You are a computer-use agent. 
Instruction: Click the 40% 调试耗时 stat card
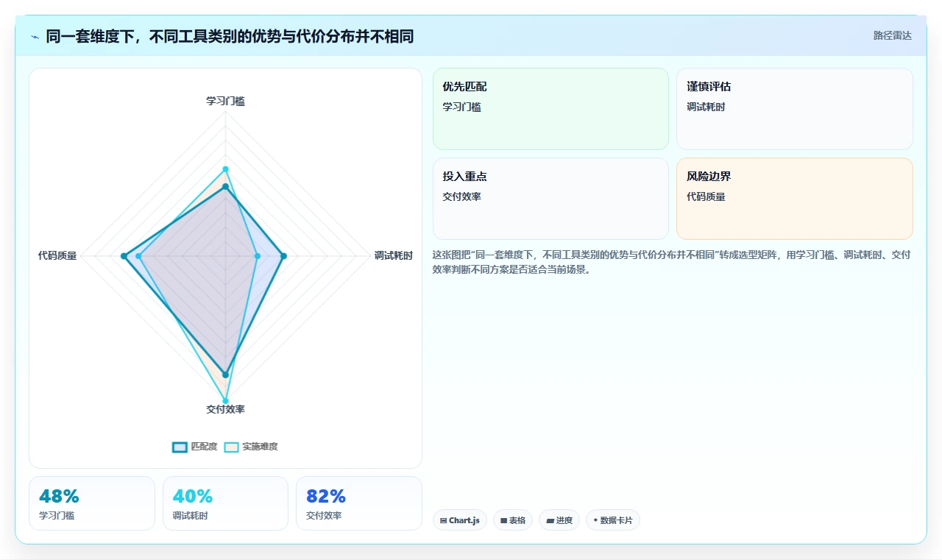(x=225, y=503)
